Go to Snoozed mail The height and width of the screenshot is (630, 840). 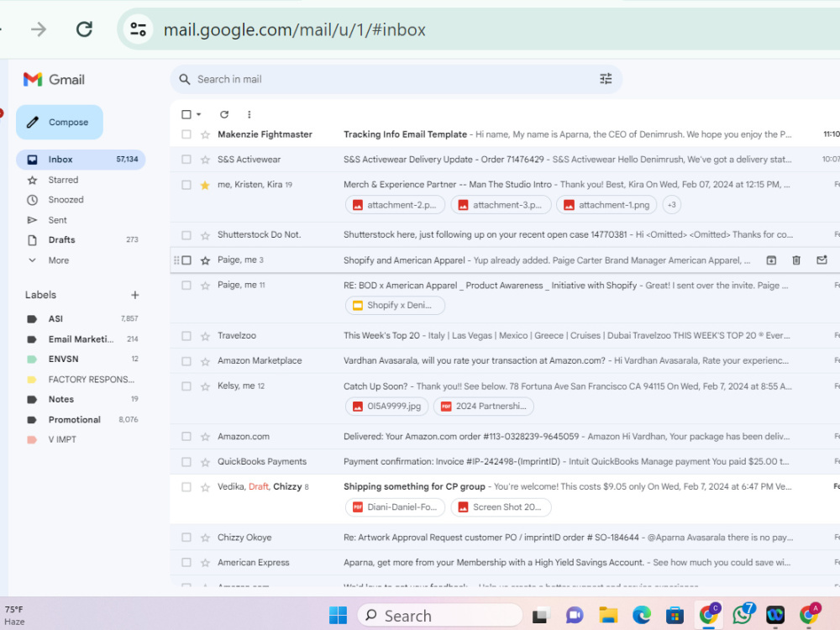tap(66, 200)
